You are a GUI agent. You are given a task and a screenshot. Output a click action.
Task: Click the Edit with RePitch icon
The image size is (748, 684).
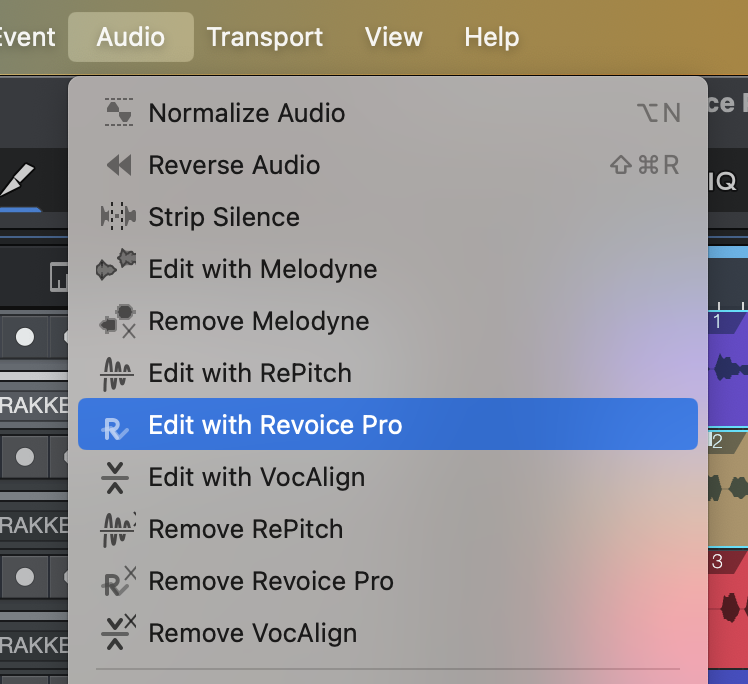118,374
